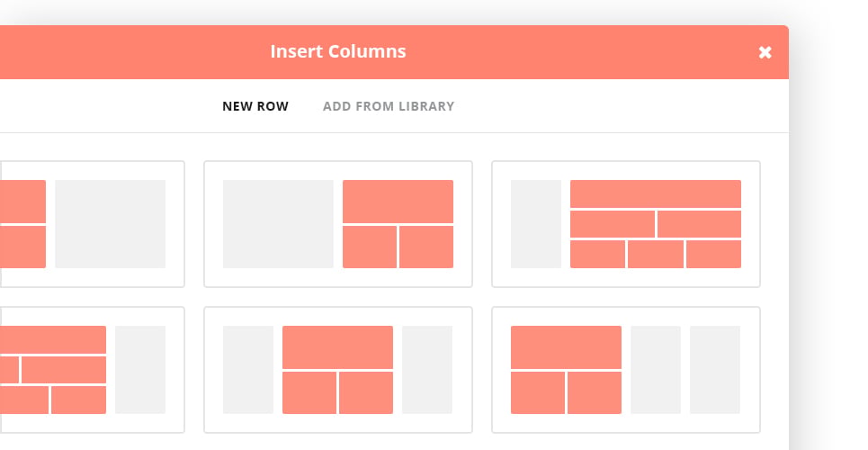Open the ADD FROM LIBRARY tab

(389, 106)
